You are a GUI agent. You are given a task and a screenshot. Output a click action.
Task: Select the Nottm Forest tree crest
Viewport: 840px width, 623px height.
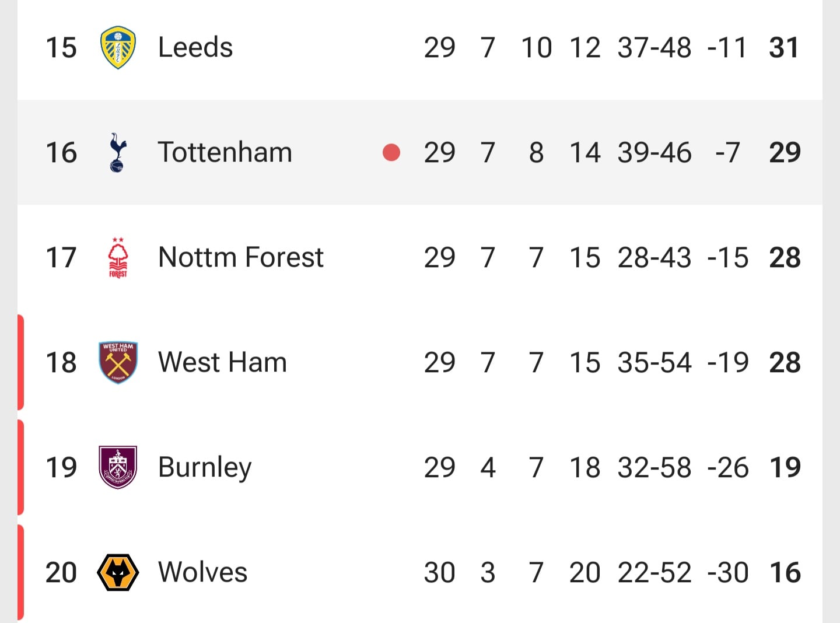tap(118, 257)
